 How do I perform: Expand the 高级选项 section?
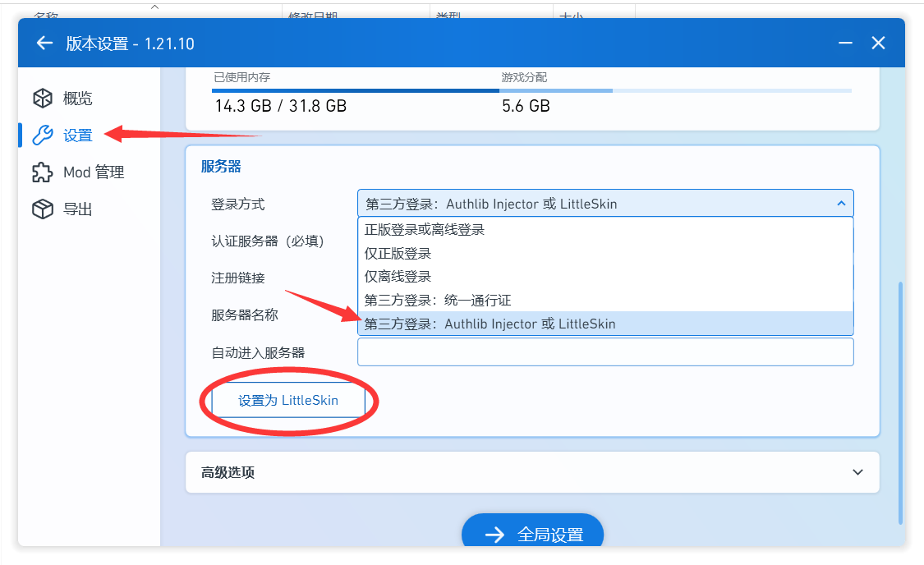pyautogui.click(x=857, y=472)
